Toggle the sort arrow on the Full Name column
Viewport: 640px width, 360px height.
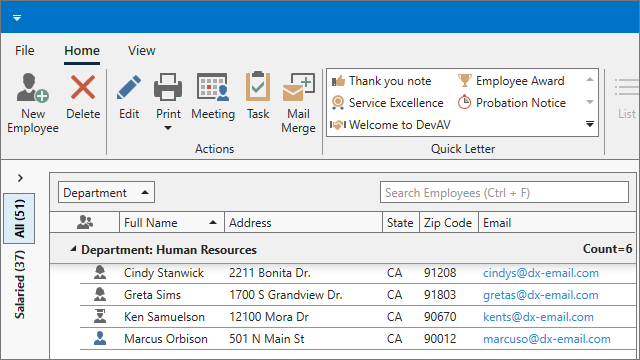coord(213,222)
